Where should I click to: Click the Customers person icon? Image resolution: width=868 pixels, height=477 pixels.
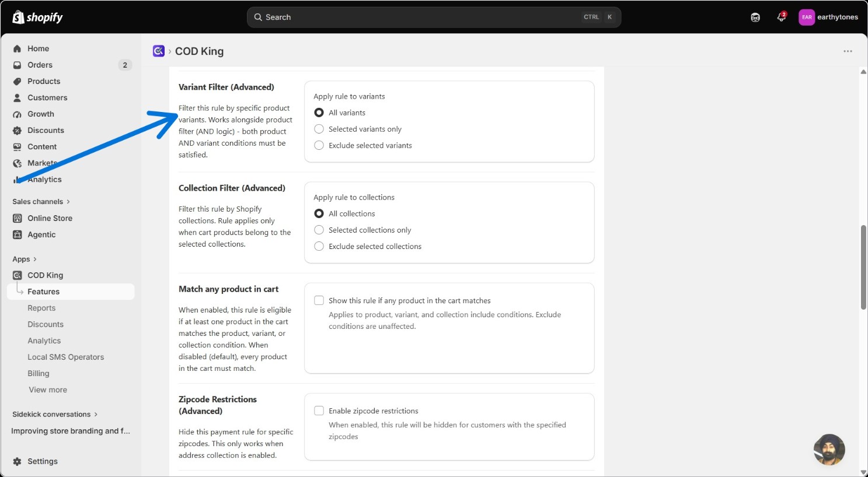(18, 98)
